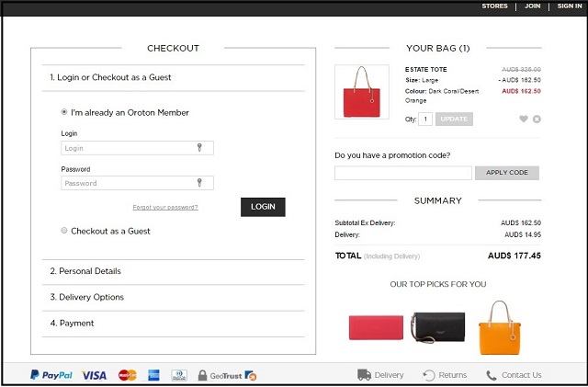The image size is (588, 387).
Task: Select I'm already an Oroton Member
Action: [64, 112]
